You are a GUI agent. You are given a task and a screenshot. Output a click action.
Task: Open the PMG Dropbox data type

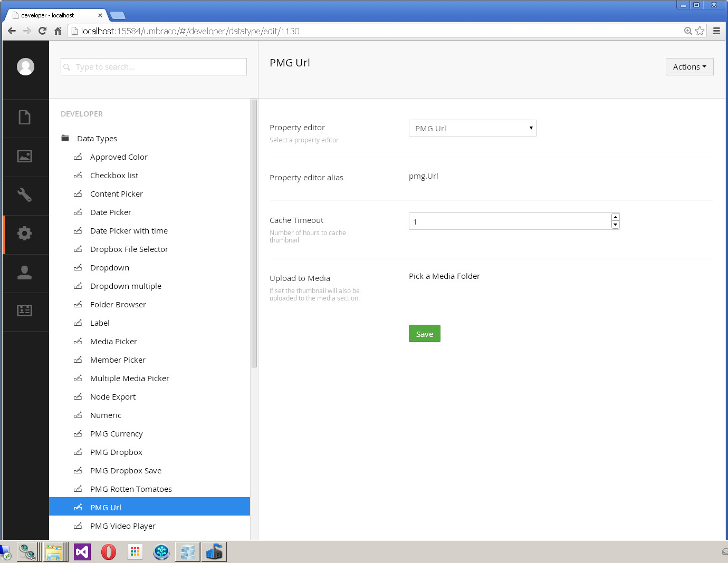pos(116,452)
